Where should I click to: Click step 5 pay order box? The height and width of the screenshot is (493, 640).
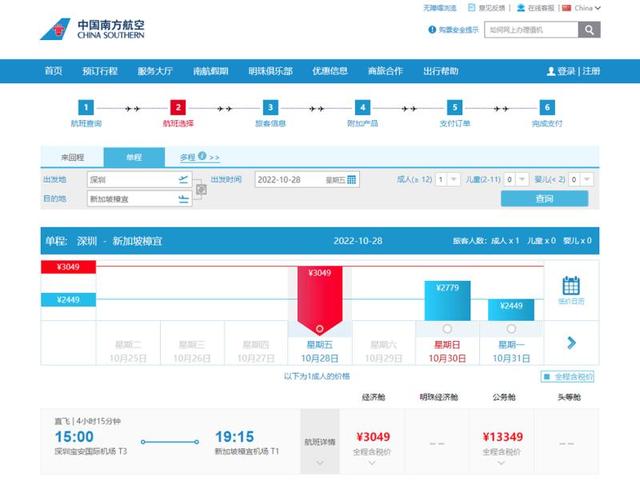pyautogui.click(x=455, y=107)
